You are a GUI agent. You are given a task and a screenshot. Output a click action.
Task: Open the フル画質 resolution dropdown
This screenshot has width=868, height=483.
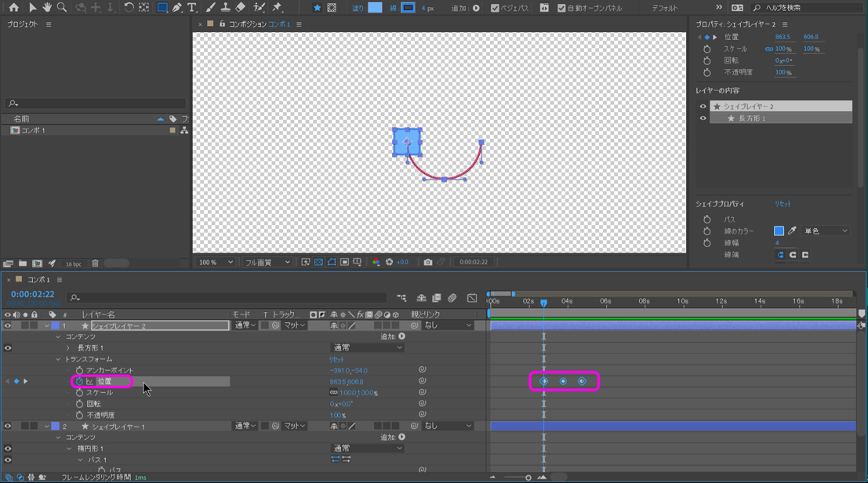click(x=267, y=262)
